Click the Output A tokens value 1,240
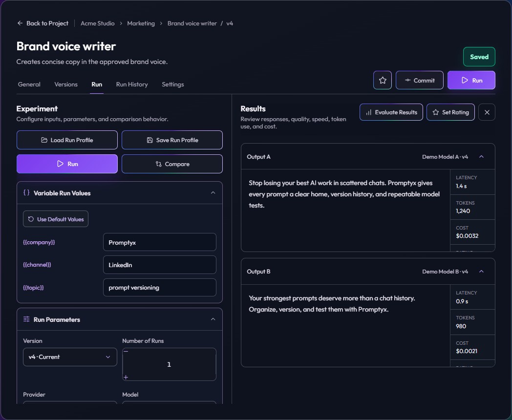 coord(463,211)
